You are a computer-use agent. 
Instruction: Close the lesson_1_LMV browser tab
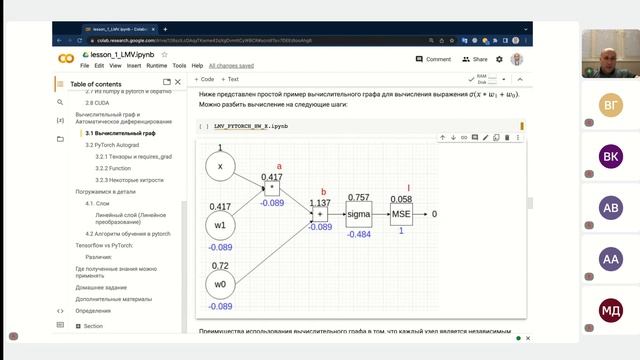click(153, 29)
